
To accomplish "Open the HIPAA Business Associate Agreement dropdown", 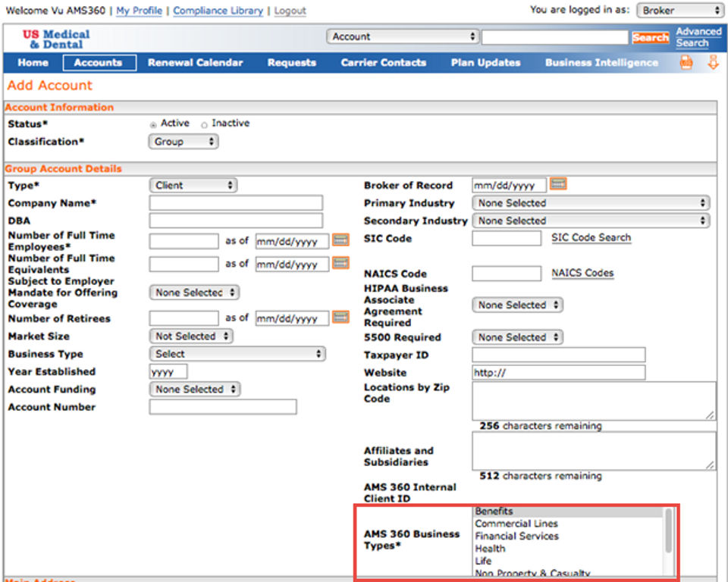I will (517, 305).
